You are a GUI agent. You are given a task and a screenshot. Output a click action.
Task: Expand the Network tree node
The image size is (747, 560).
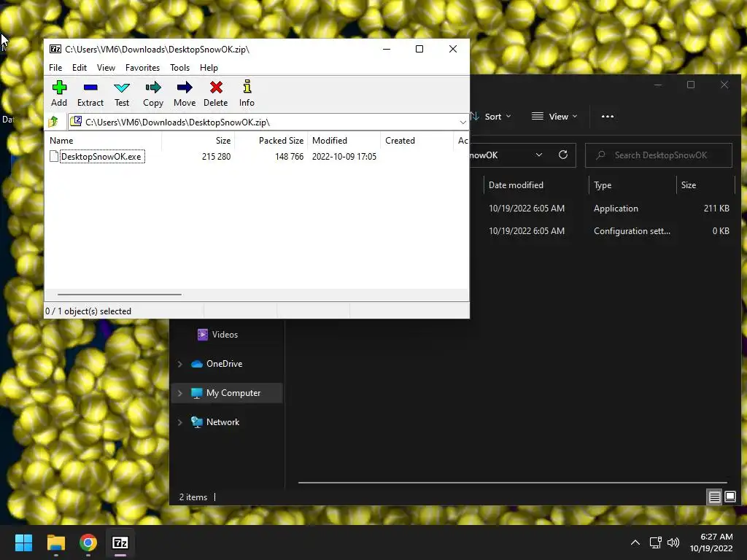(x=180, y=422)
